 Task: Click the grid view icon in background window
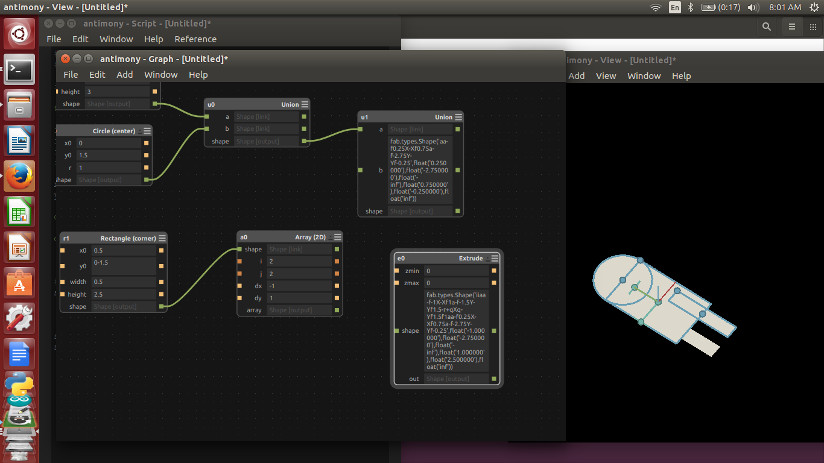click(813, 27)
